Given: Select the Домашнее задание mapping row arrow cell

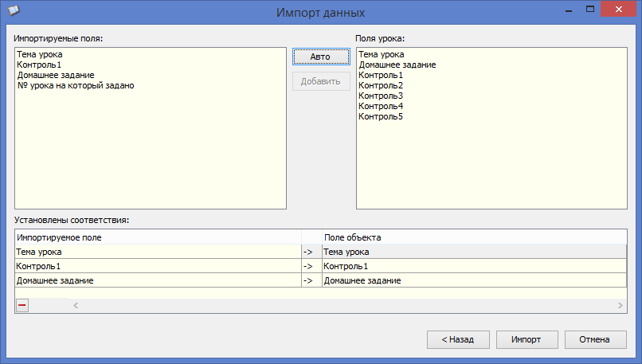Looking at the screenshot, I should (311, 280).
